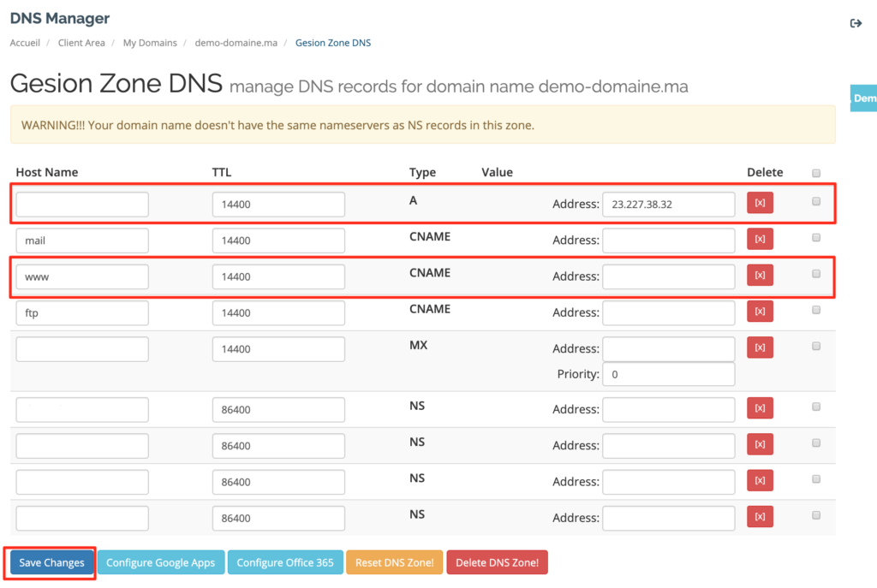Delete the last NS record
Image resolution: width=877 pixels, height=588 pixels.
[760, 516]
